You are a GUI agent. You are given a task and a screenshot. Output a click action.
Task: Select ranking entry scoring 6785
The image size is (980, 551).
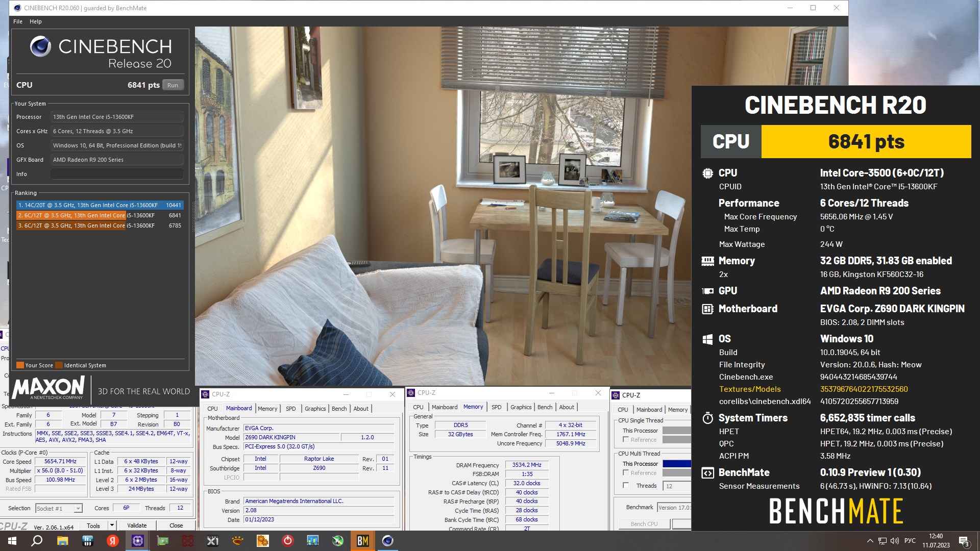click(x=100, y=226)
